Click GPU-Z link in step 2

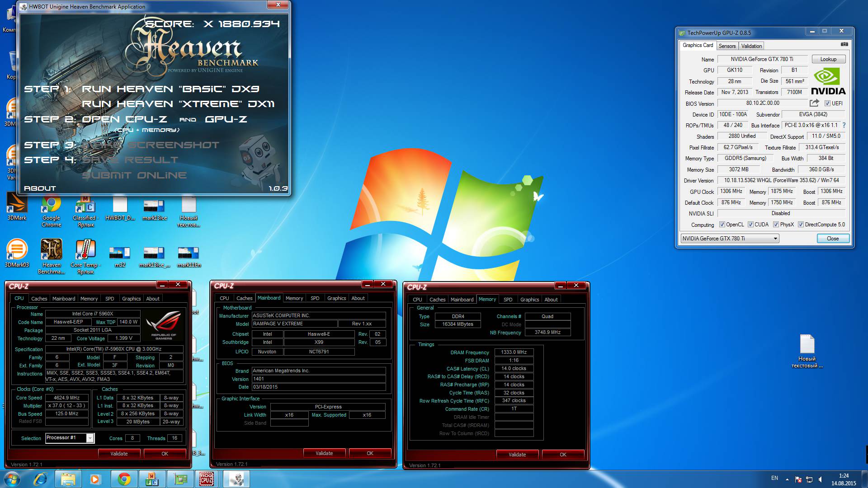226,119
